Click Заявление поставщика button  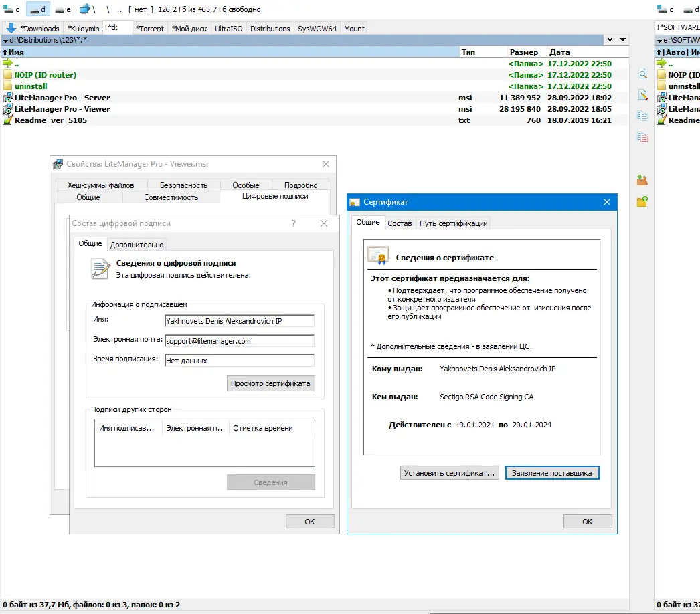point(552,473)
